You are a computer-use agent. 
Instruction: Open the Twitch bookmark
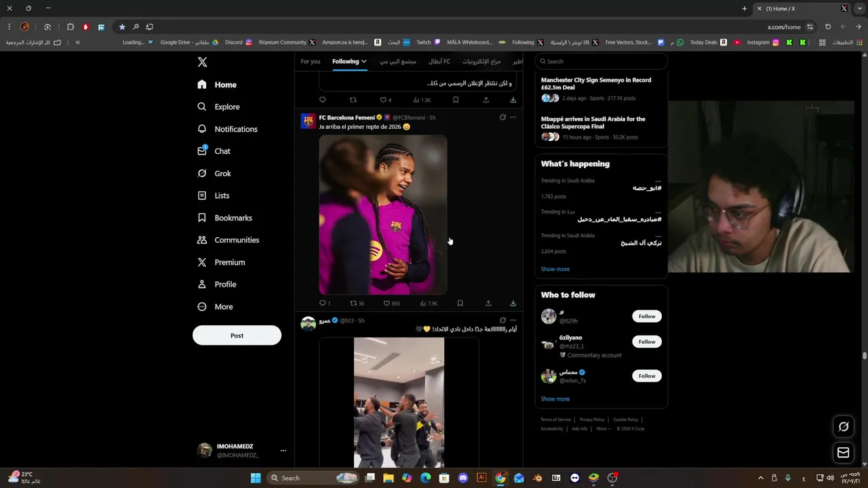click(428, 42)
